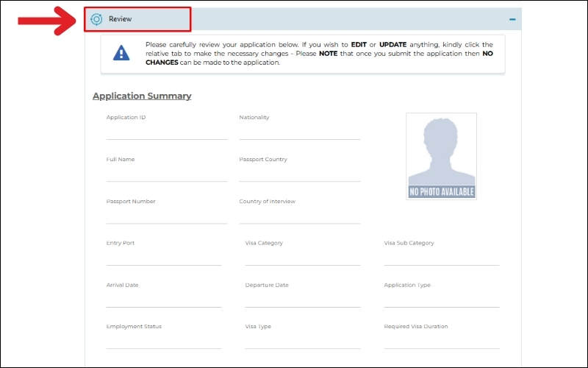
Task: Focus the Country of Interview field
Action: 299,215
